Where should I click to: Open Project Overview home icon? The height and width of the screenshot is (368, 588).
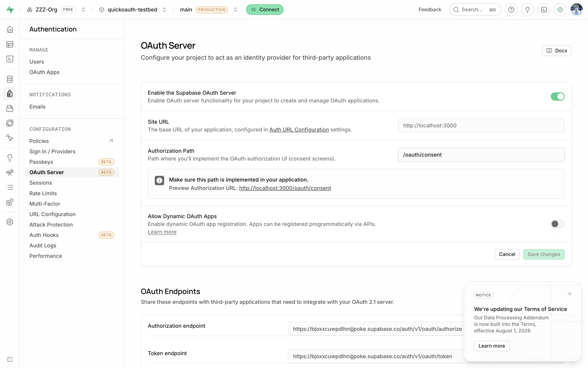10,29
